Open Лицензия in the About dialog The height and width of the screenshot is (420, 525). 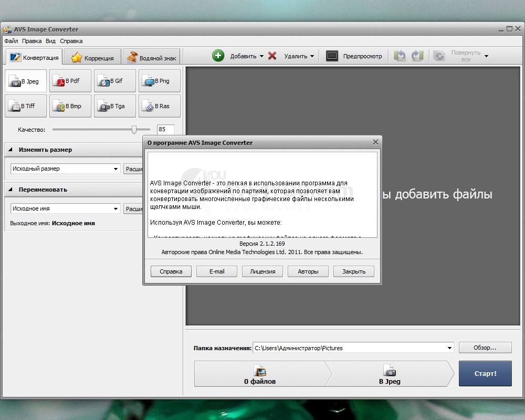tap(262, 271)
